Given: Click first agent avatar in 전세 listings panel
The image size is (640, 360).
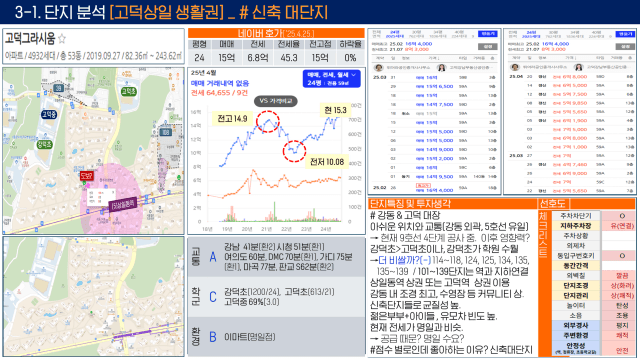Looking at the screenshot, I should [515, 67].
